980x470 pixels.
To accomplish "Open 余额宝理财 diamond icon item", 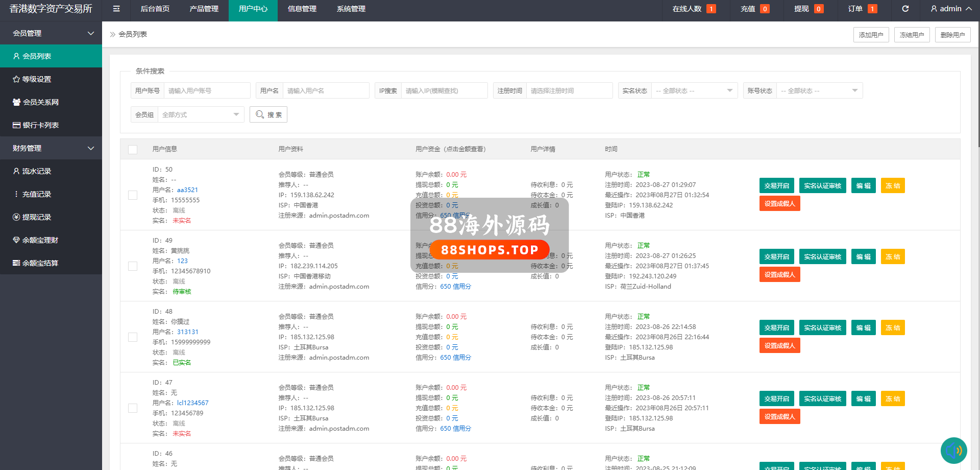I will click(x=40, y=240).
